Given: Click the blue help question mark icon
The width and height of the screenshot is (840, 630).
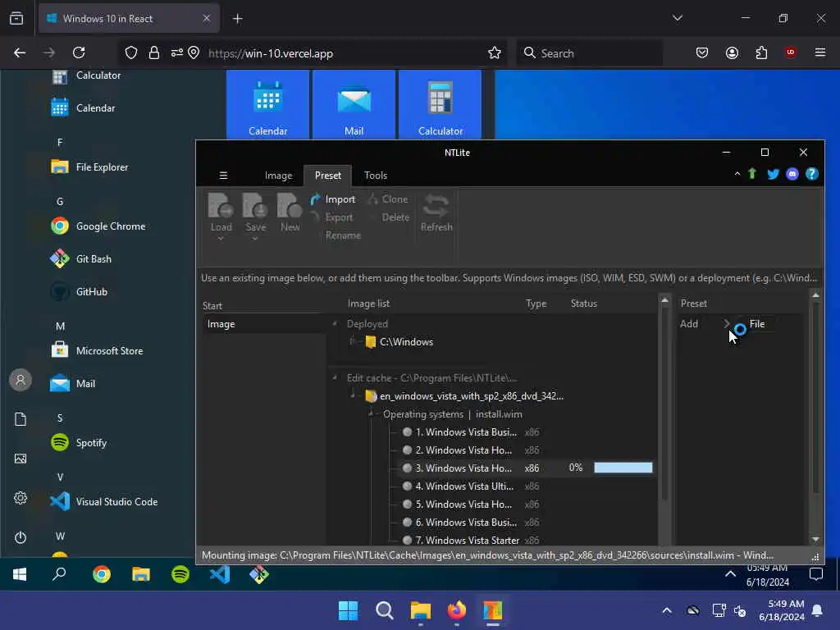Looking at the screenshot, I should [x=811, y=174].
